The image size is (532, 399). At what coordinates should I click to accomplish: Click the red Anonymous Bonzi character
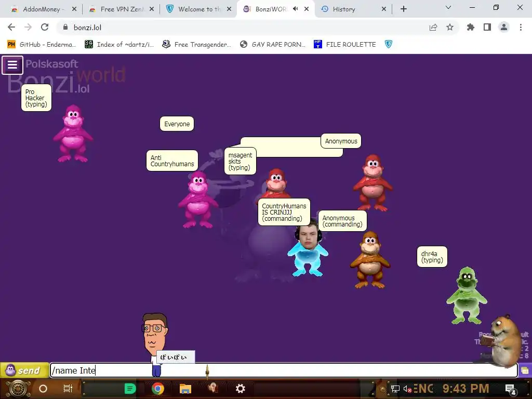click(373, 182)
